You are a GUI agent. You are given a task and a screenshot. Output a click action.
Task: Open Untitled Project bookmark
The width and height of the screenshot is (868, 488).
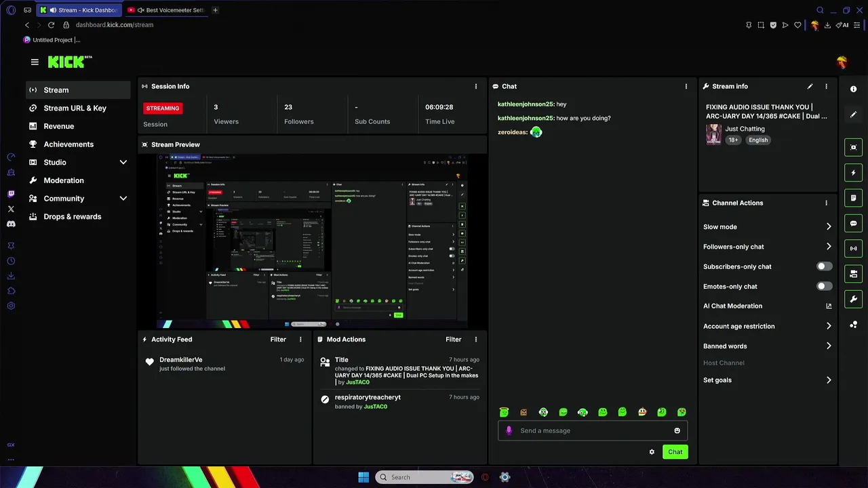click(x=52, y=40)
